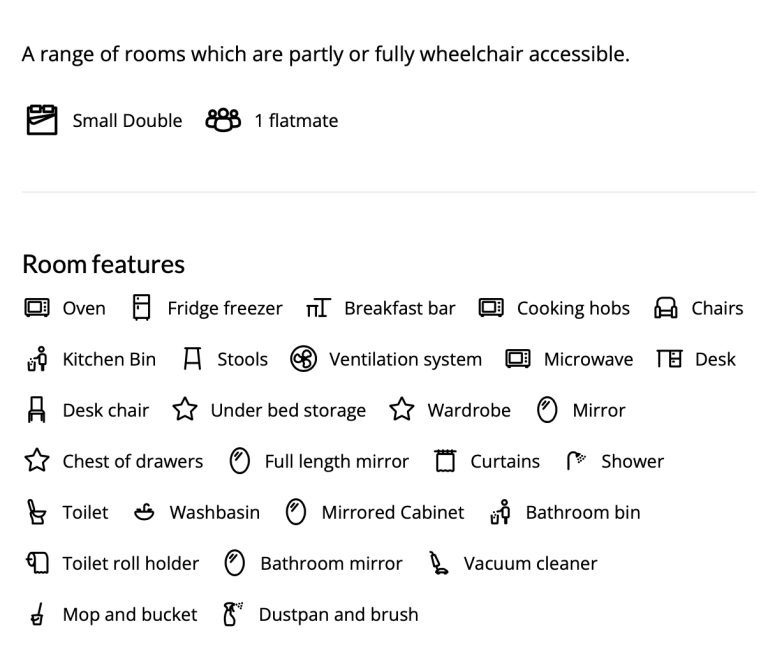768x647 pixels.
Task: Click the Full length mirror label
Action: click(337, 461)
